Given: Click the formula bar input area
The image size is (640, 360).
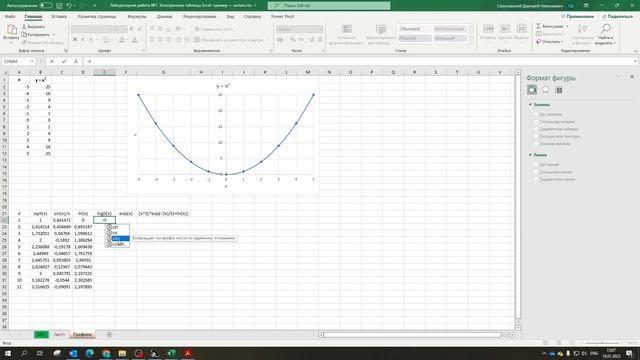Looking at the screenshot, I should pos(360,61).
